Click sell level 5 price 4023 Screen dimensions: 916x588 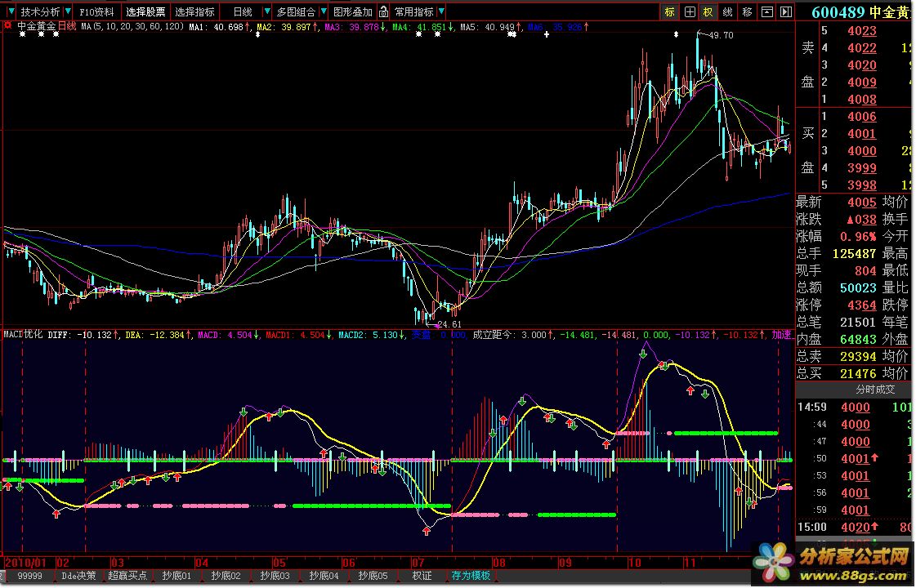[x=862, y=31]
